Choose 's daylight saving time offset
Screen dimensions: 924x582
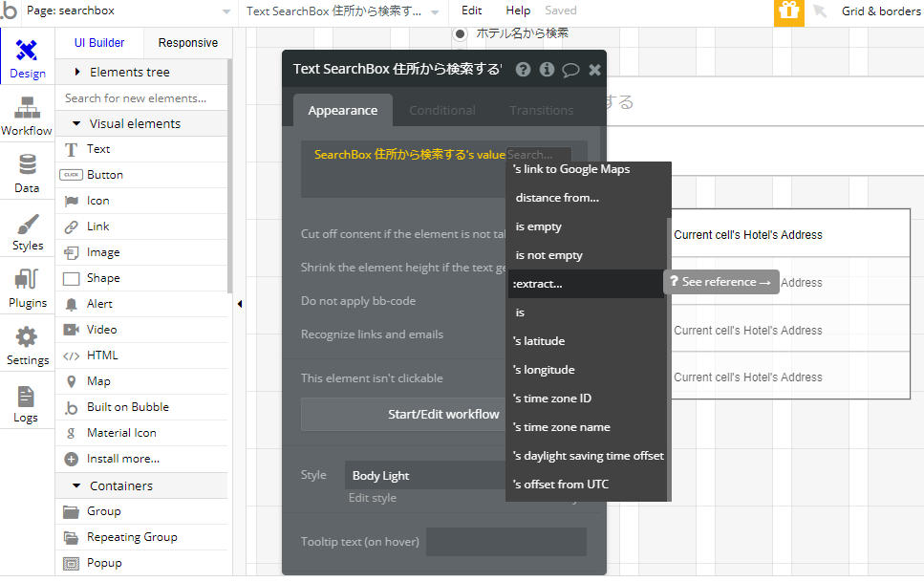click(x=587, y=456)
